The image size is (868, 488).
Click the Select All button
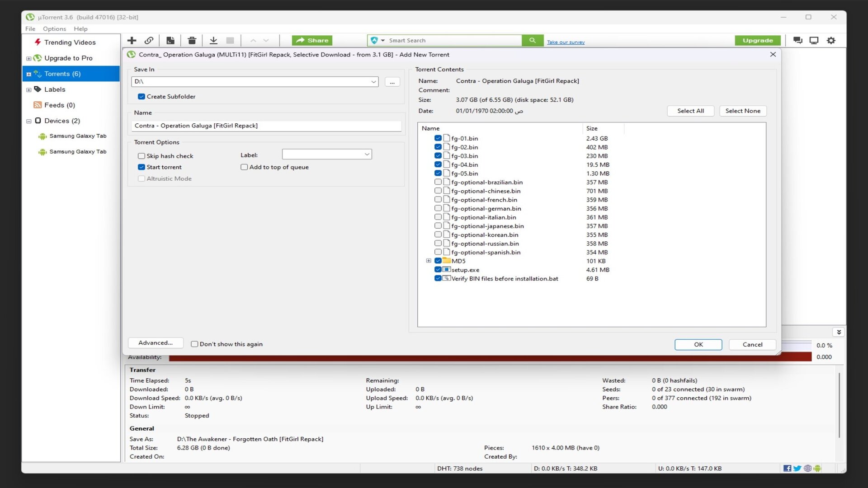pos(690,111)
